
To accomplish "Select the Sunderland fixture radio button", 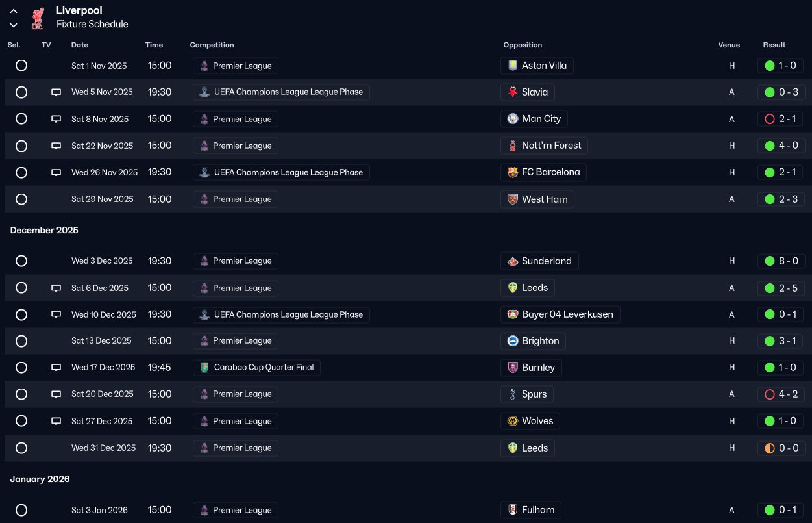I will pyautogui.click(x=21, y=261).
